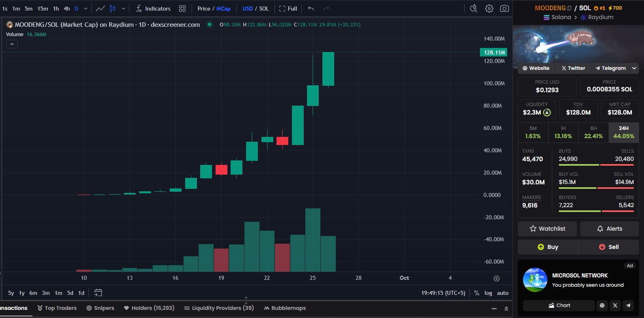Open the Indicators menu

tap(153, 9)
